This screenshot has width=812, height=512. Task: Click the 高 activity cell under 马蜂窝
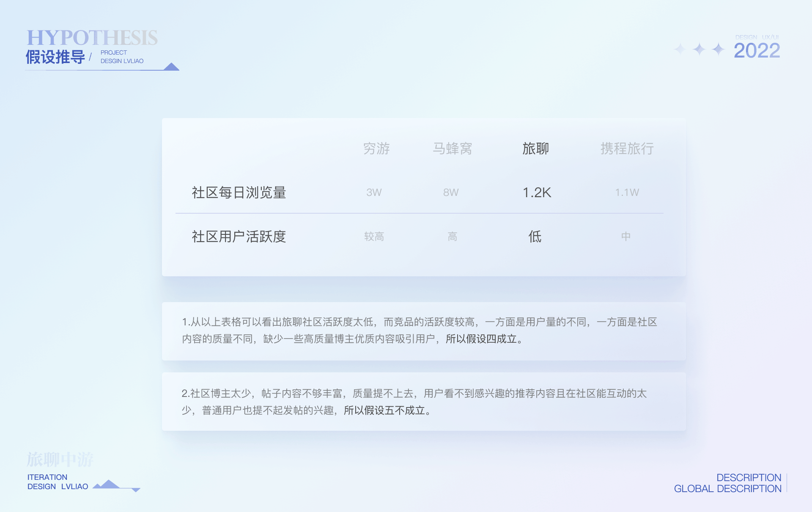point(453,237)
